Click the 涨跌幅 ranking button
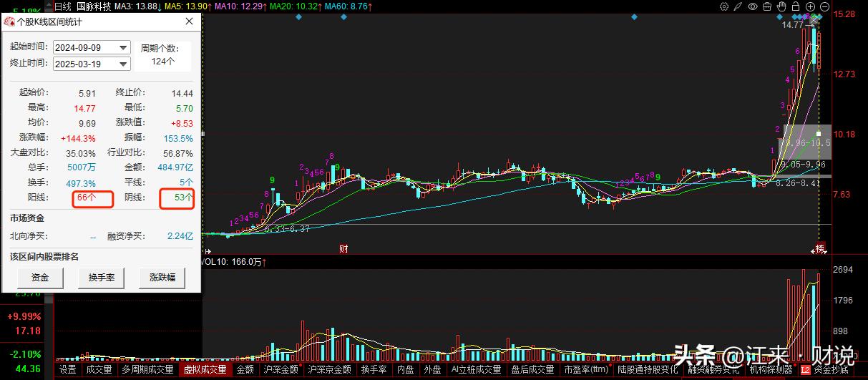 162,278
